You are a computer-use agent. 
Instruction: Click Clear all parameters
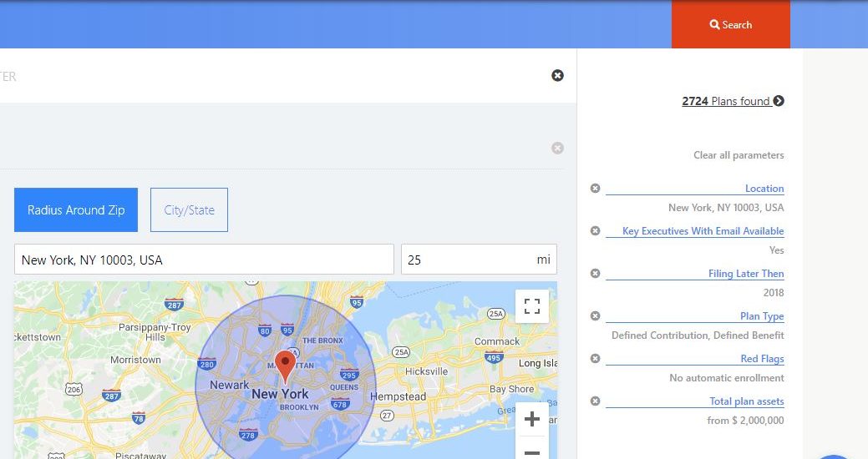739,155
